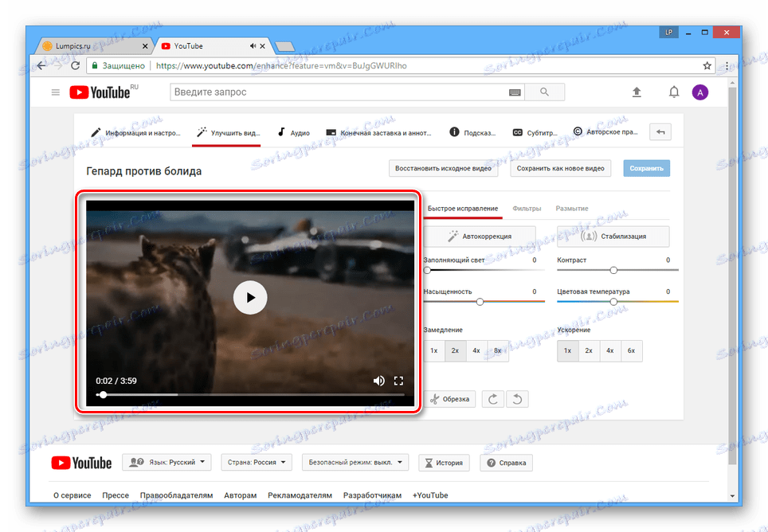Open a new browser tab
This screenshot has width=768, height=532.
click(x=284, y=46)
